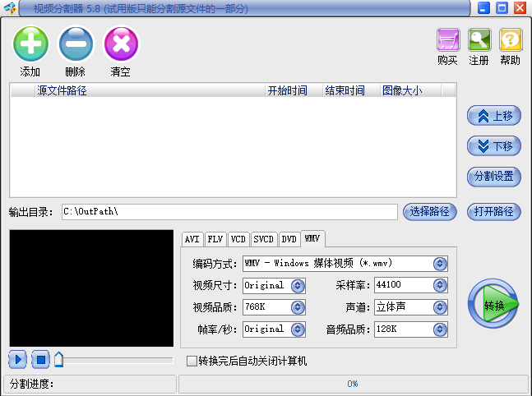Open the 购买 purchase icon
532x396 pixels.
point(448,40)
